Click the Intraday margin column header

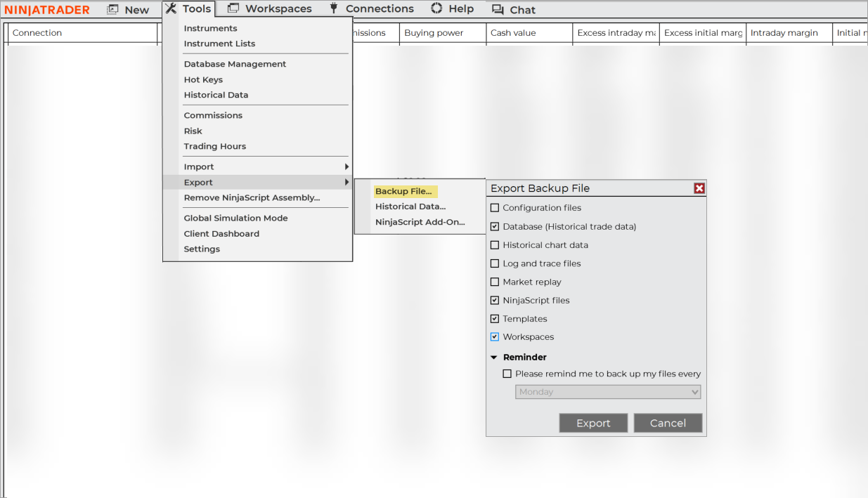click(789, 33)
